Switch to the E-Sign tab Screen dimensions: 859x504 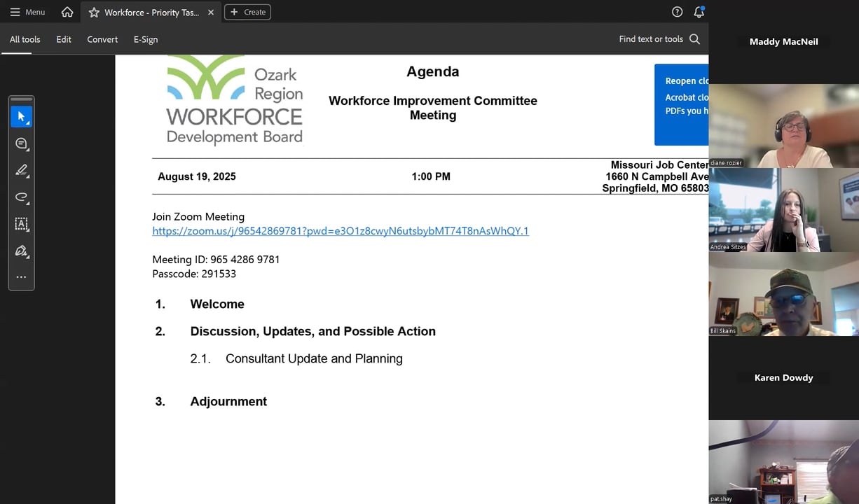(145, 39)
